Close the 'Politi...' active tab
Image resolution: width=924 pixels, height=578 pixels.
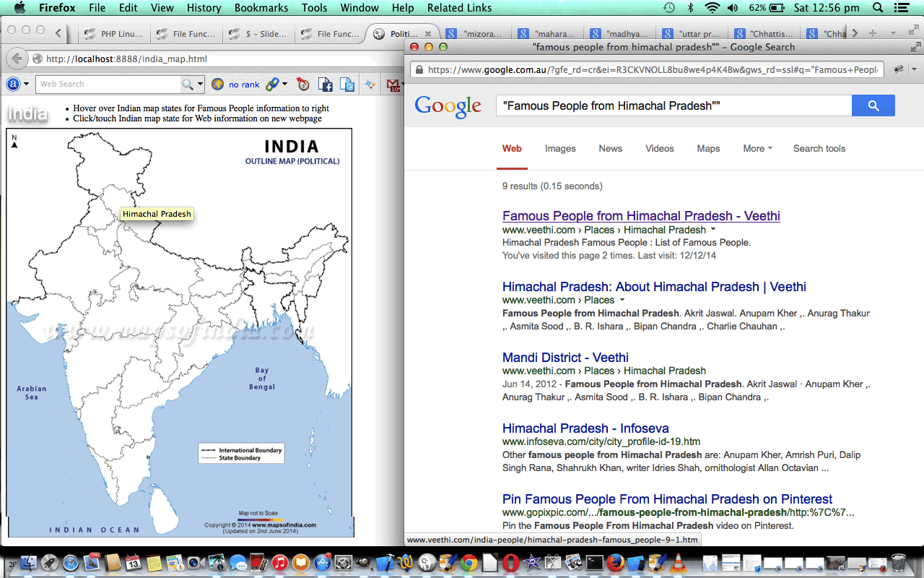pos(428,34)
